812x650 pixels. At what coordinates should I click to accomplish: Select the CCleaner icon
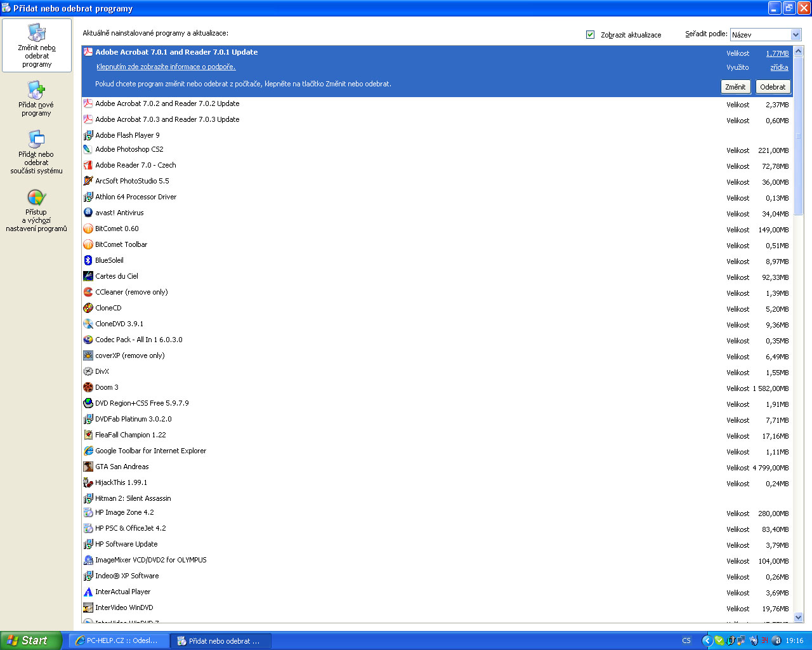click(x=88, y=292)
